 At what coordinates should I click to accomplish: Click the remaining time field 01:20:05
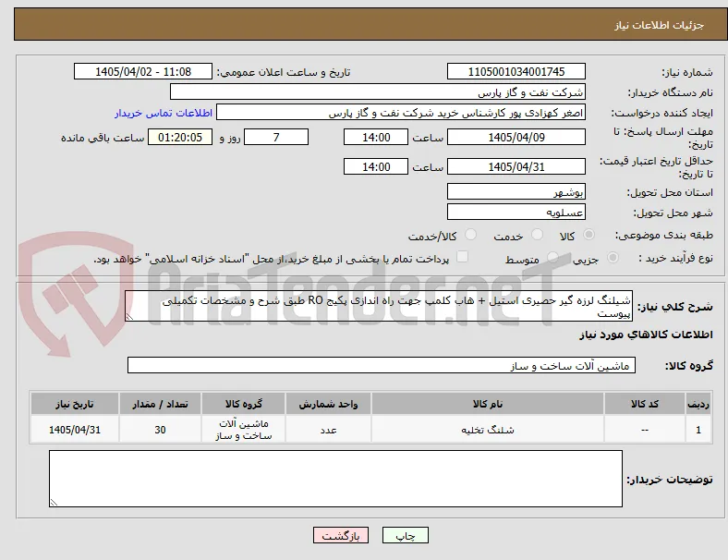click(180, 137)
